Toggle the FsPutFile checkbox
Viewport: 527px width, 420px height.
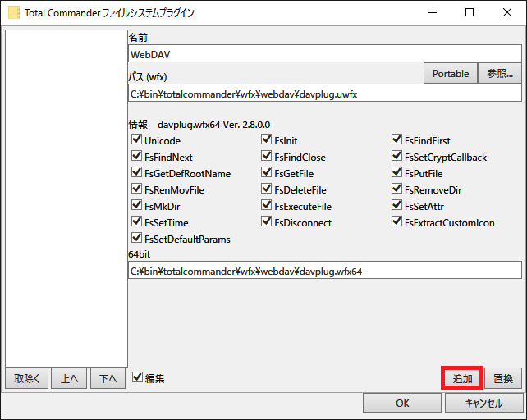[x=396, y=172]
